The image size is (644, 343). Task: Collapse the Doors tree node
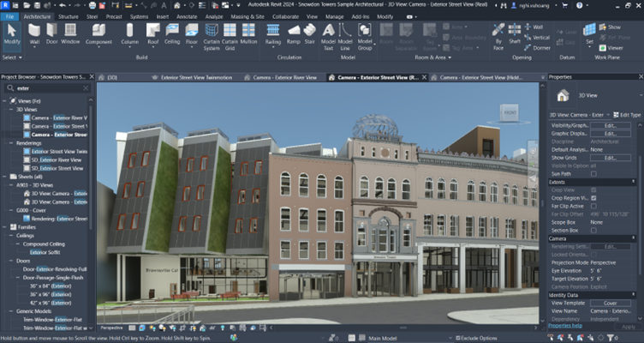pos(11,261)
